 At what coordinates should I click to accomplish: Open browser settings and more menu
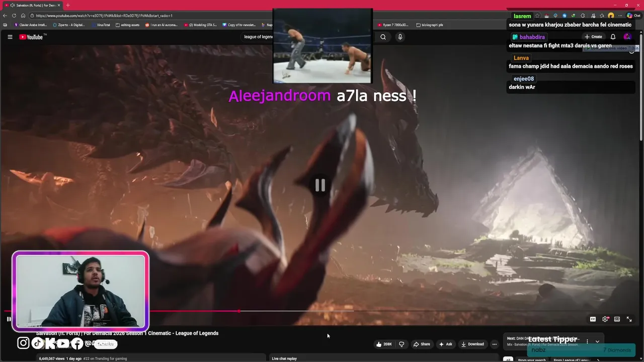pyautogui.click(x=620, y=16)
